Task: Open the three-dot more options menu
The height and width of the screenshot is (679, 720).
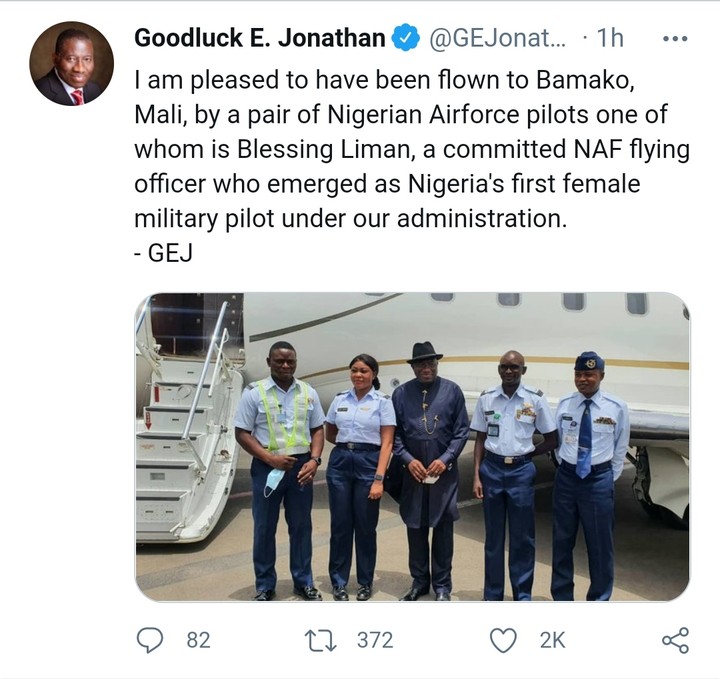Action: pyautogui.click(x=675, y=39)
